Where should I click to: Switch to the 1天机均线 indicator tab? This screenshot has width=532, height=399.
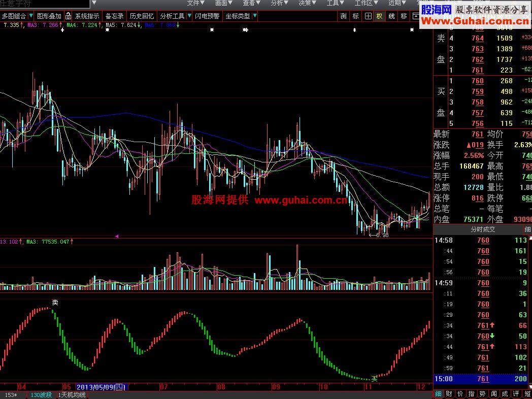click(x=73, y=395)
